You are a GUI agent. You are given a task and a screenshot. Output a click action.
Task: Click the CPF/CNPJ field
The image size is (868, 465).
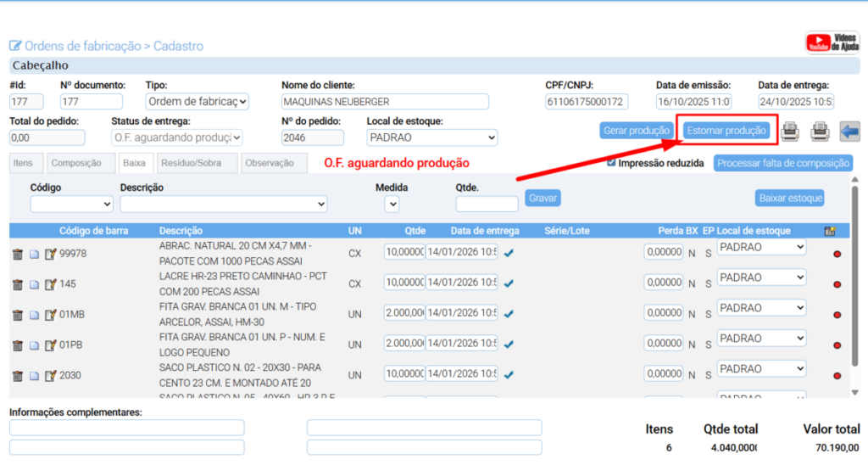[587, 102]
